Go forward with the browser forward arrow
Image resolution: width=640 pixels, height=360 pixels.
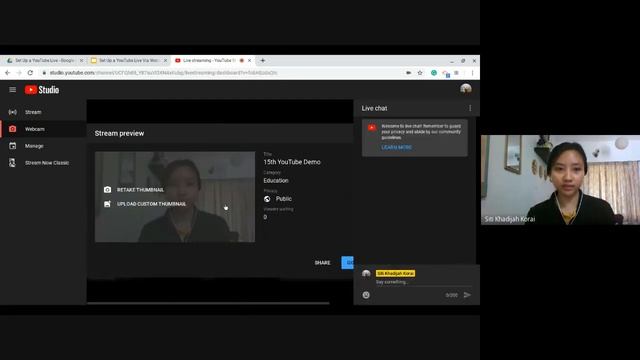point(19,73)
